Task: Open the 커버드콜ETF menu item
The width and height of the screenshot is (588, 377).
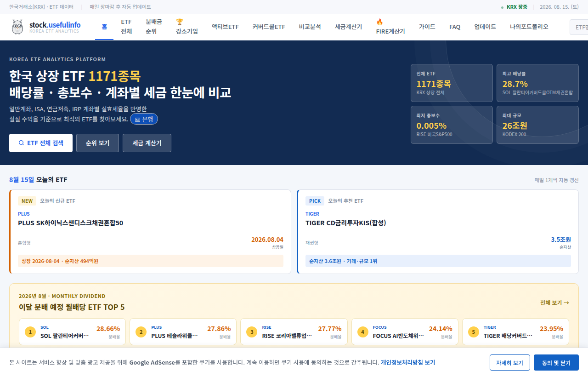Action: [x=269, y=27]
